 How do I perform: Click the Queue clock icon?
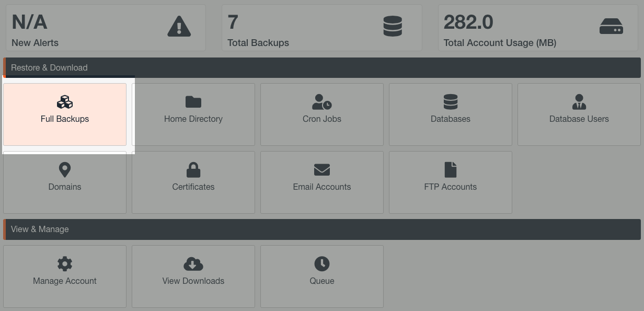[322, 264]
